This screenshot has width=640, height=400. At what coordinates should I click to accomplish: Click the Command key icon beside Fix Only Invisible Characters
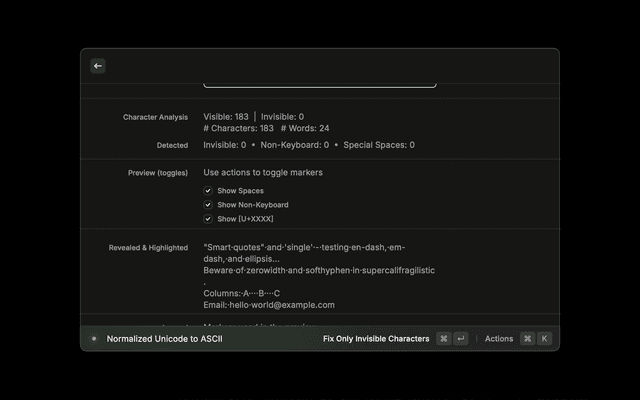click(x=443, y=339)
